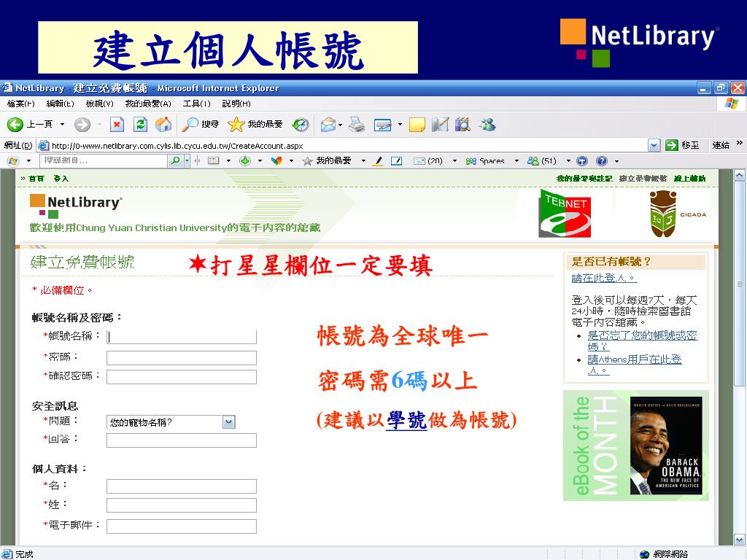
Task: Stop loading with the red X icon
Action: pos(117,125)
